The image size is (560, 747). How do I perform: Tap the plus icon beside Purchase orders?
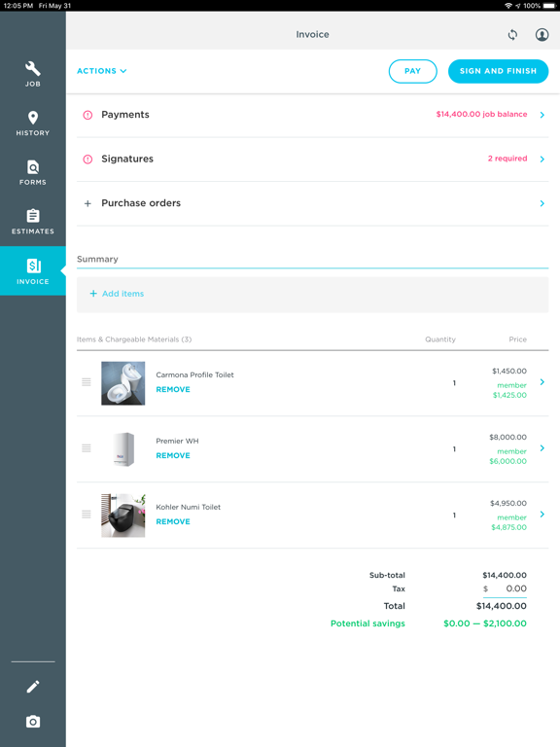tap(87, 203)
